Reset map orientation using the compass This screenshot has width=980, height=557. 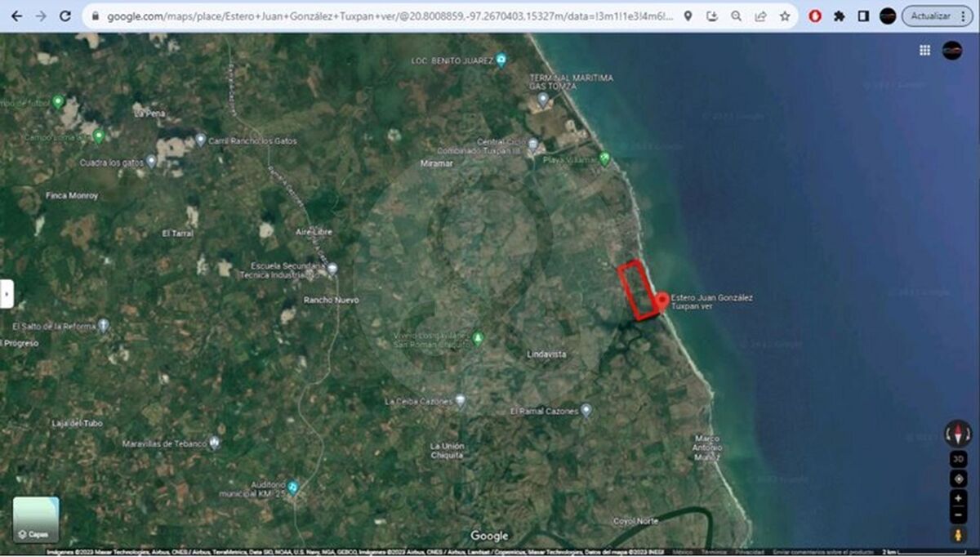point(959,433)
